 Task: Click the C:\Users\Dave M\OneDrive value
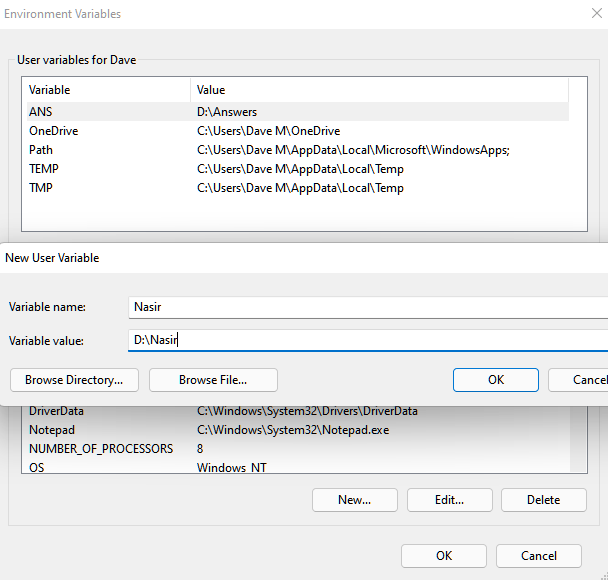pyautogui.click(x=268, y=131)
